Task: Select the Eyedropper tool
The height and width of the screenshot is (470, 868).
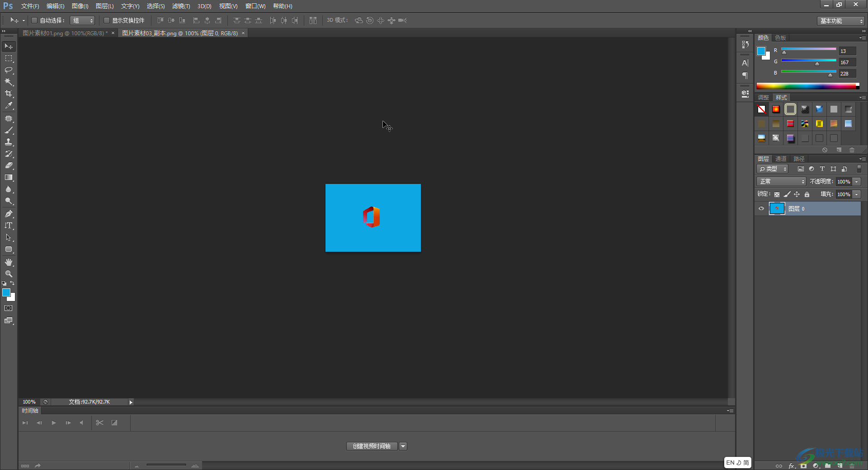Action: pyautogui.click(x=9, y=106)
